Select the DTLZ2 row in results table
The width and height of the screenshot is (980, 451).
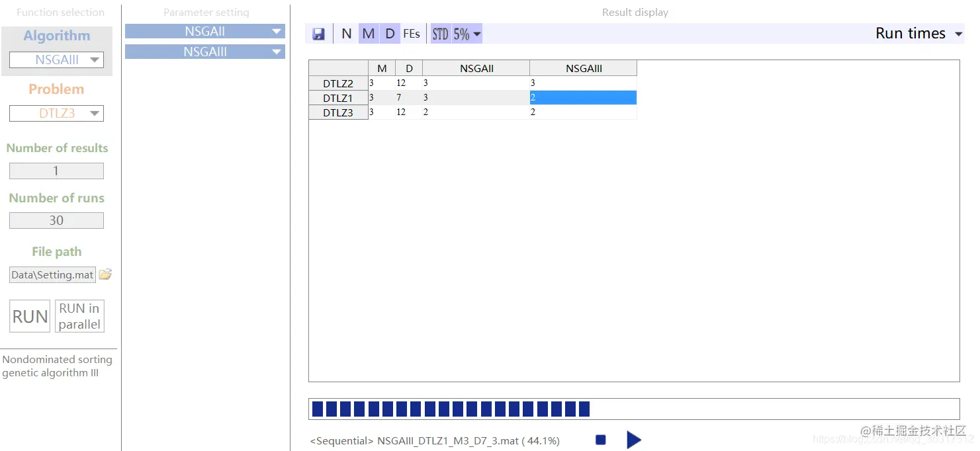(338, 83)
